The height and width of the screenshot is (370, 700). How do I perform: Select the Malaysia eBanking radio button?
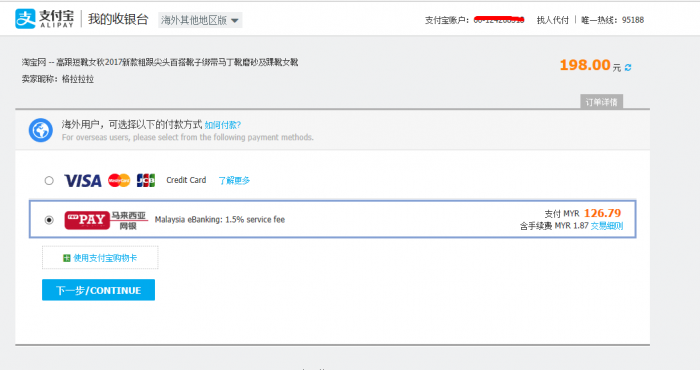point(49,220)
